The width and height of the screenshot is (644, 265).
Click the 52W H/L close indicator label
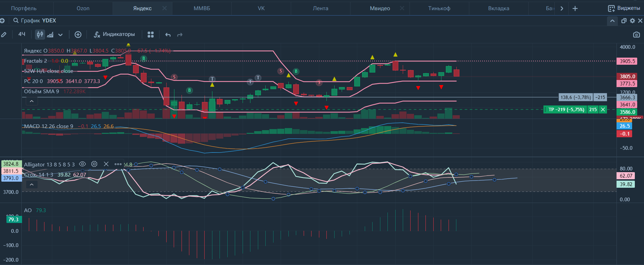coord(49,71)
